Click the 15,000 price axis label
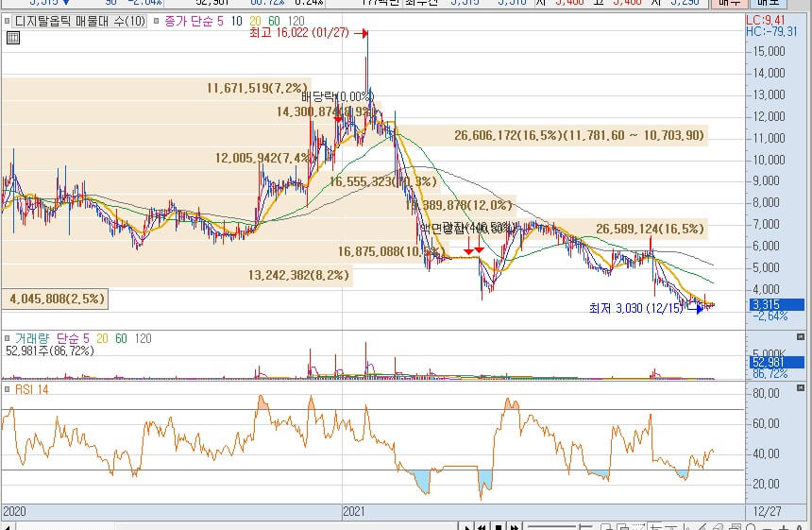The width and height of the screenshot is (812, 530). [769, 51]
